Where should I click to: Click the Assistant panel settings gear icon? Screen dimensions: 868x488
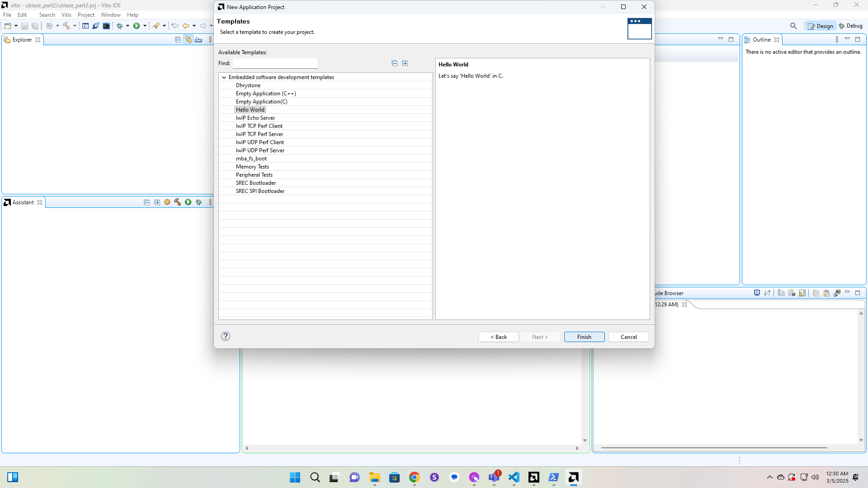coord(167,202)
